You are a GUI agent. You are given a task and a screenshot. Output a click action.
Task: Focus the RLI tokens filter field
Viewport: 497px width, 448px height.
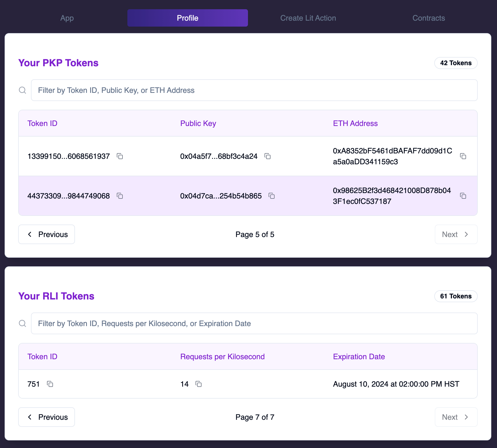[x=254, y=323]
